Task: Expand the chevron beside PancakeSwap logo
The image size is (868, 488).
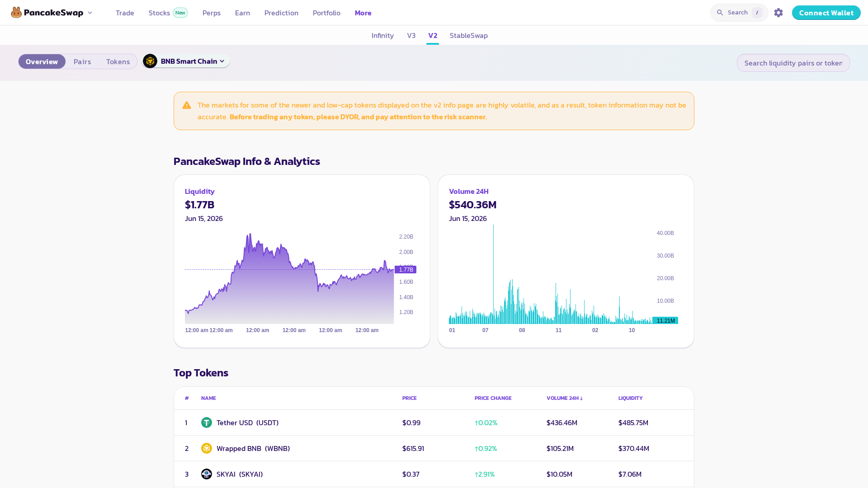Action: [x=90, y=13]
